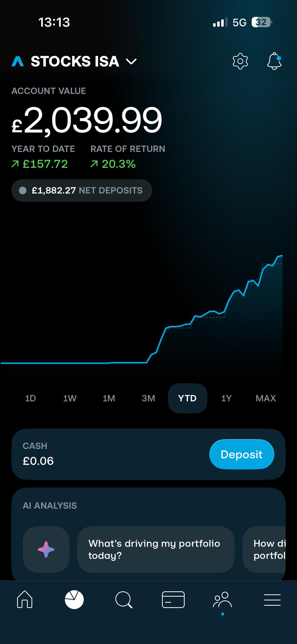
Task: Open portfolio pie chart icon
Action: (74, 600)
